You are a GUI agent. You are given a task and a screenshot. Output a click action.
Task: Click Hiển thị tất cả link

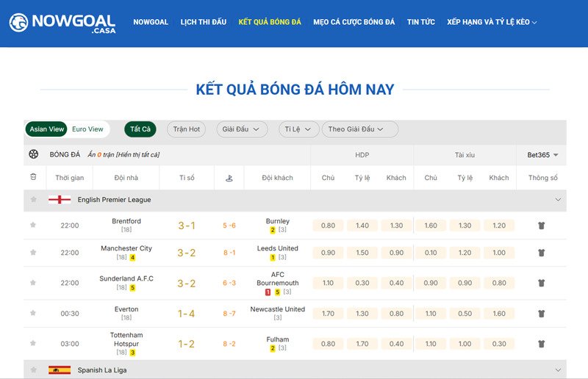pos(136,155)
